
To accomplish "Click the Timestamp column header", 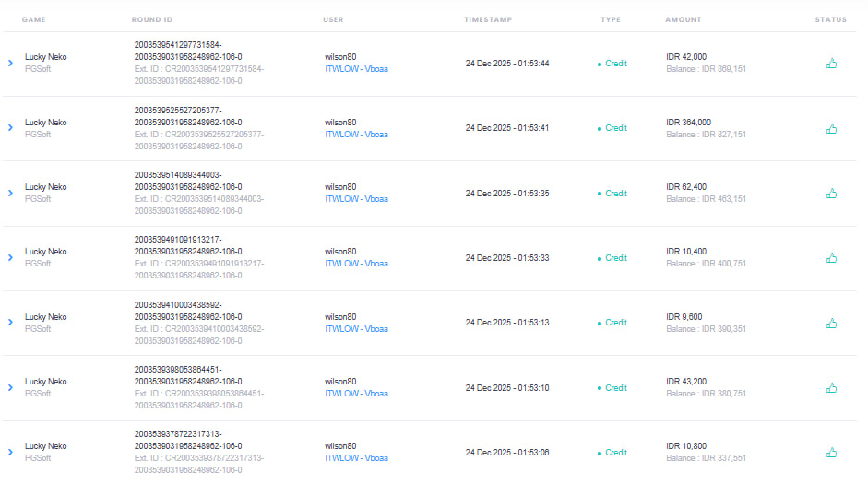I will pyautogui.click(x=488, y=19).
